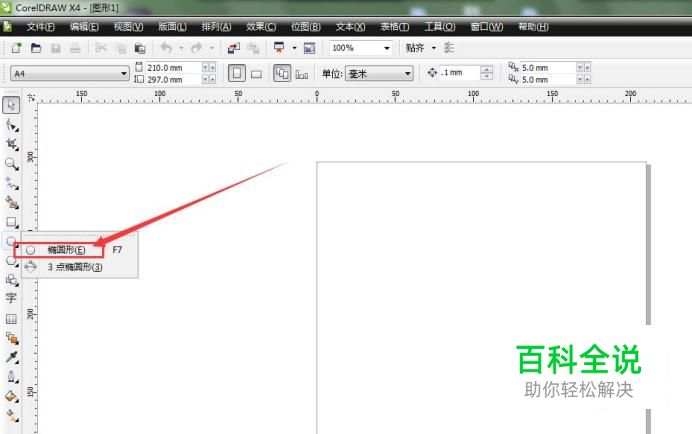
Task: Select the Table tool
Action: point(11,318)
